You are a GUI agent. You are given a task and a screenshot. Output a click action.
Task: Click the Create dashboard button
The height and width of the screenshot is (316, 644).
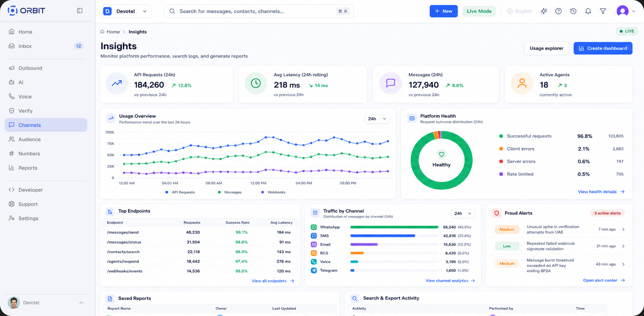pyautogui.click(x=603, y=48)
